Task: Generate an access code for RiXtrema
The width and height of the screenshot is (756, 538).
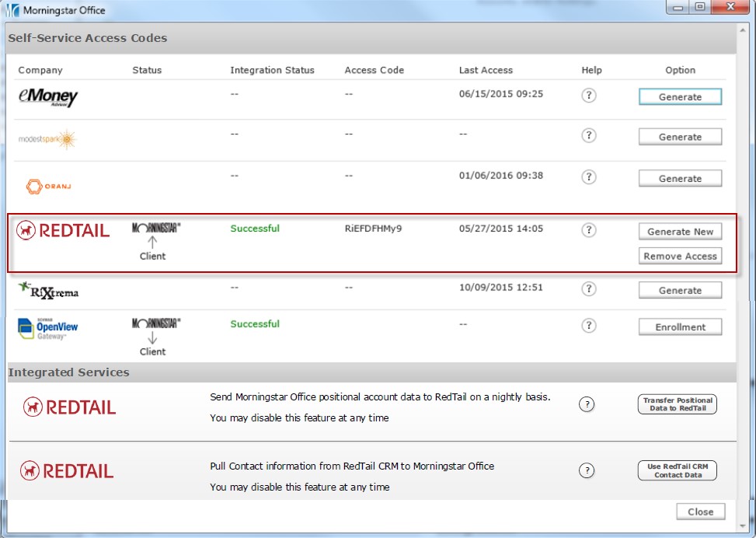Action: 680,291
